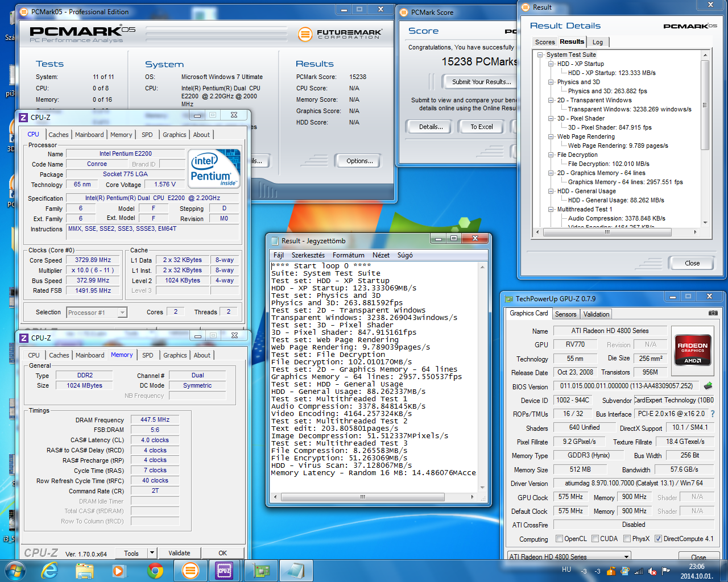Click the Validate button in CPU-Z
The image size is (728, 582).
(x=179, y=553)
